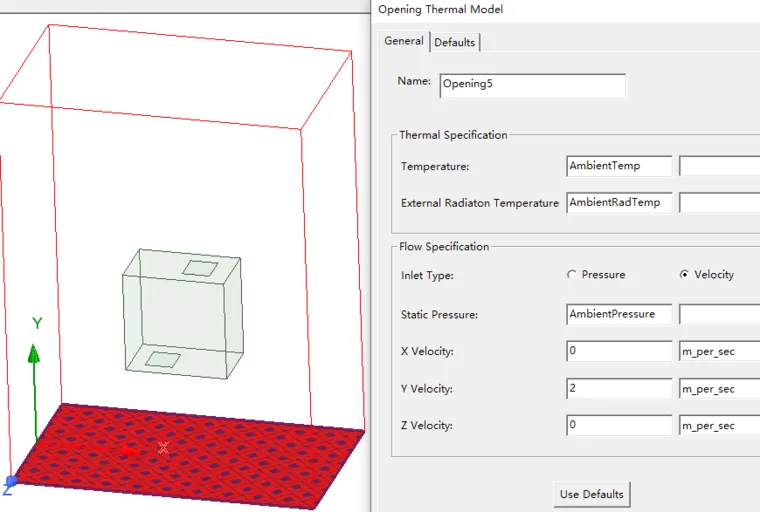Viewport: 760px width, 512px height.
Task: Click the Temperature field with AmbientTemp
Action: pos(619,165)
